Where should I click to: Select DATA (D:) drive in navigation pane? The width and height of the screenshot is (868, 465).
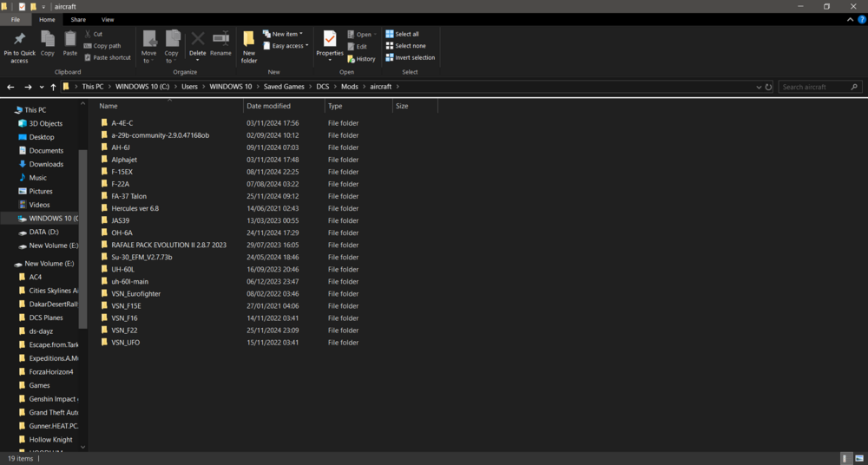pyautogui.click(x=43, y=232)
